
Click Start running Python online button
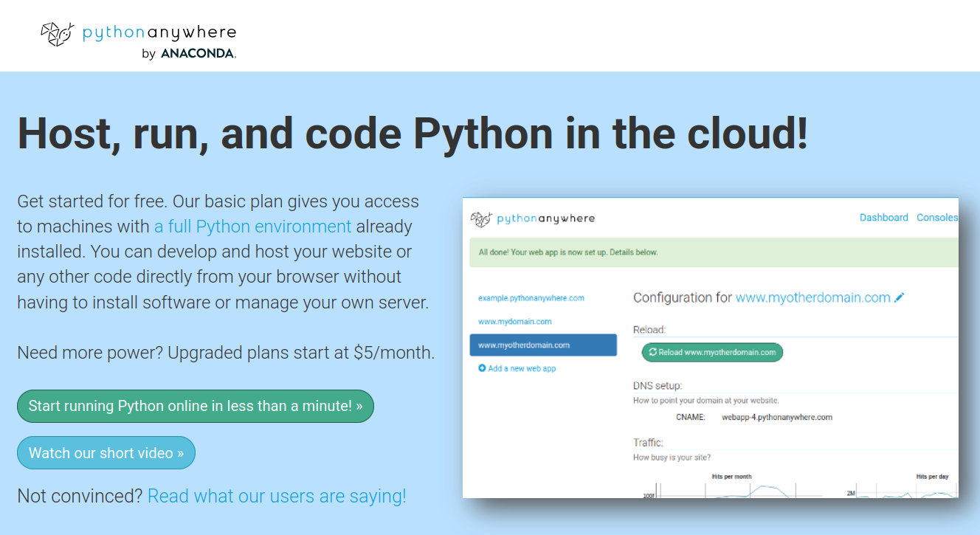coord(195,406)
